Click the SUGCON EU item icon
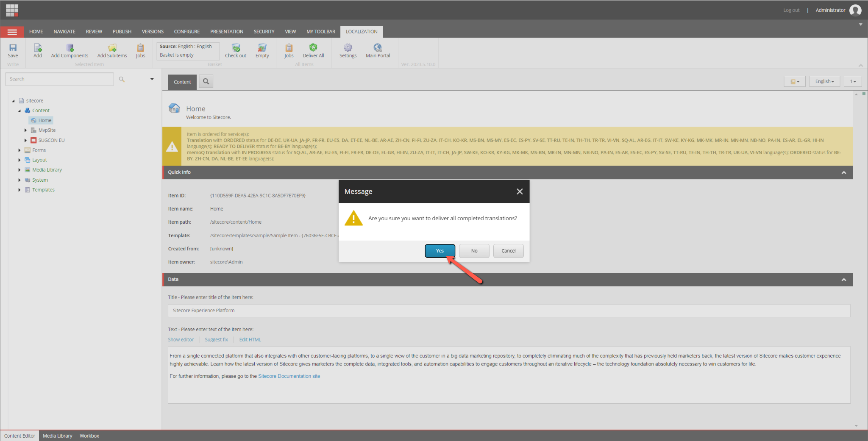Screen dimensions: 868x441 pos(33,140)
